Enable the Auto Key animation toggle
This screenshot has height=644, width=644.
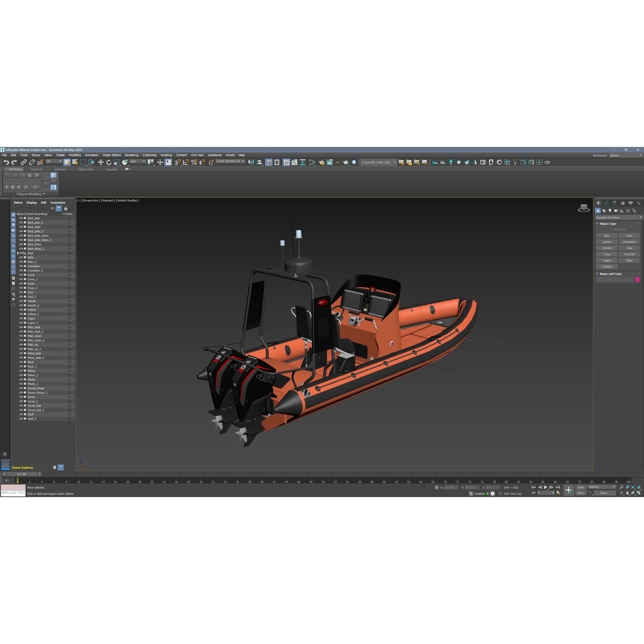pos(581,487)
